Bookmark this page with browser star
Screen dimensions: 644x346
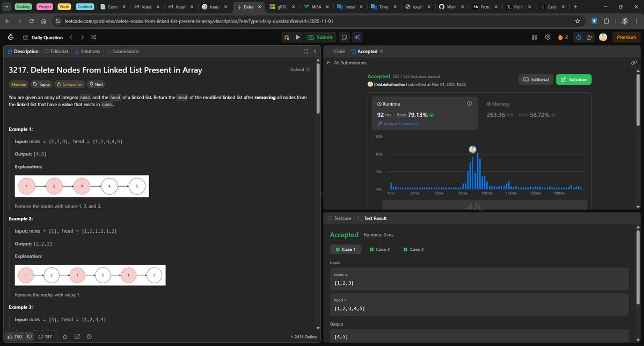coord(577,21)
